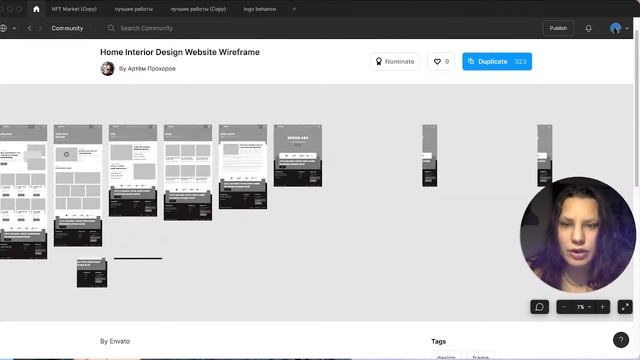Switch to logo behance tab
The image size is (640, 360).
260,9
